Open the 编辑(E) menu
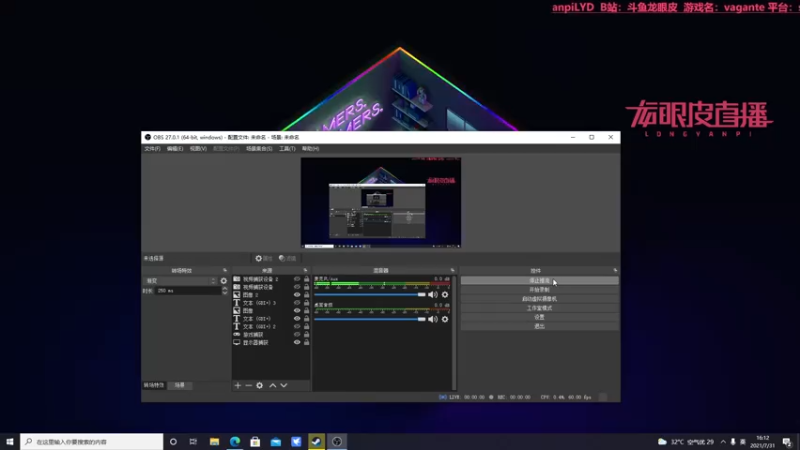 (174, 148)
